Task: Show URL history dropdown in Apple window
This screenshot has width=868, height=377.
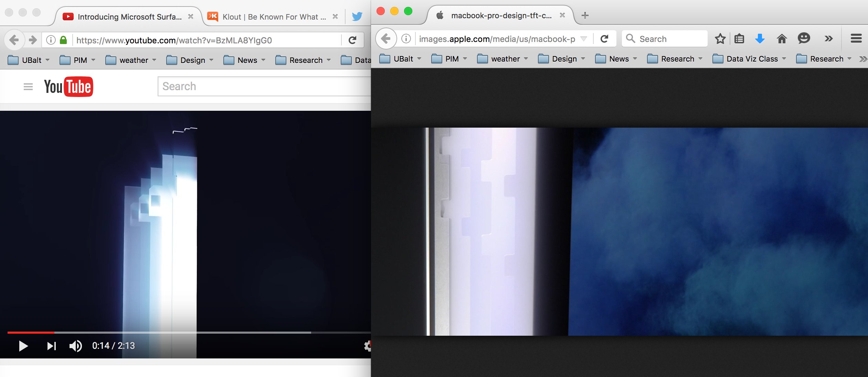Action: click(584, 39)
